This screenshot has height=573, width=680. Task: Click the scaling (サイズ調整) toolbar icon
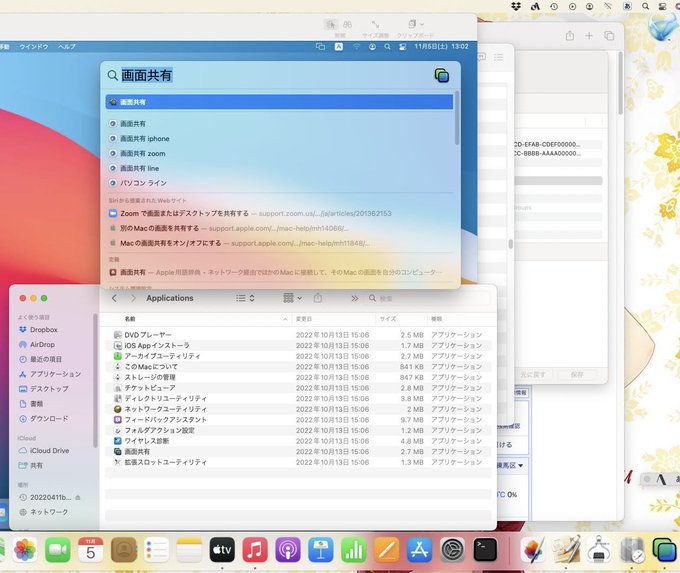pos(376,24)
